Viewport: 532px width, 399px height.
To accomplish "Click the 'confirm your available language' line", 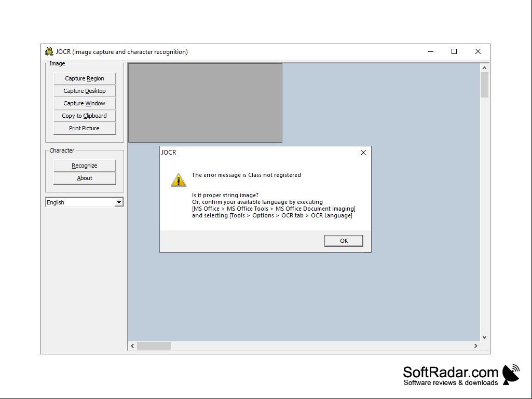I will [x=257, y=202].
